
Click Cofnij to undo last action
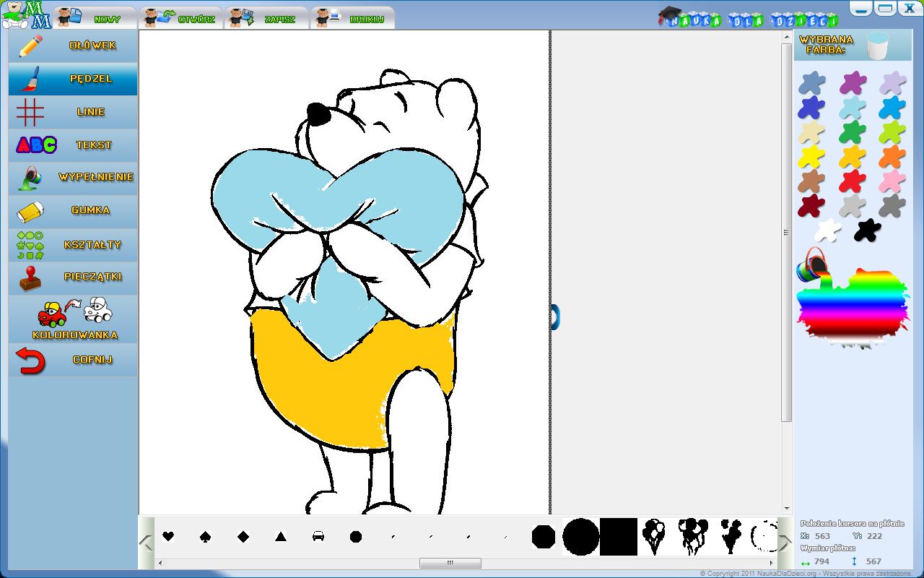pyautogui.click(x=72, y=360)
